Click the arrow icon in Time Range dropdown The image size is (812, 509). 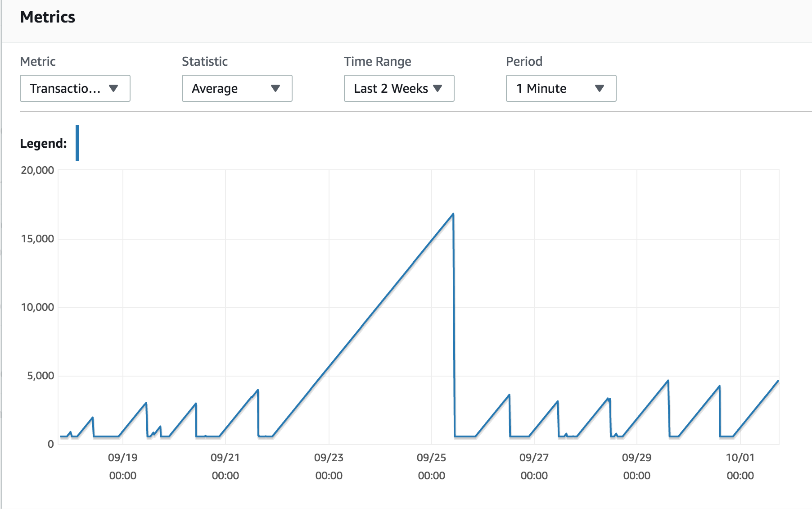tap(438, 88)
